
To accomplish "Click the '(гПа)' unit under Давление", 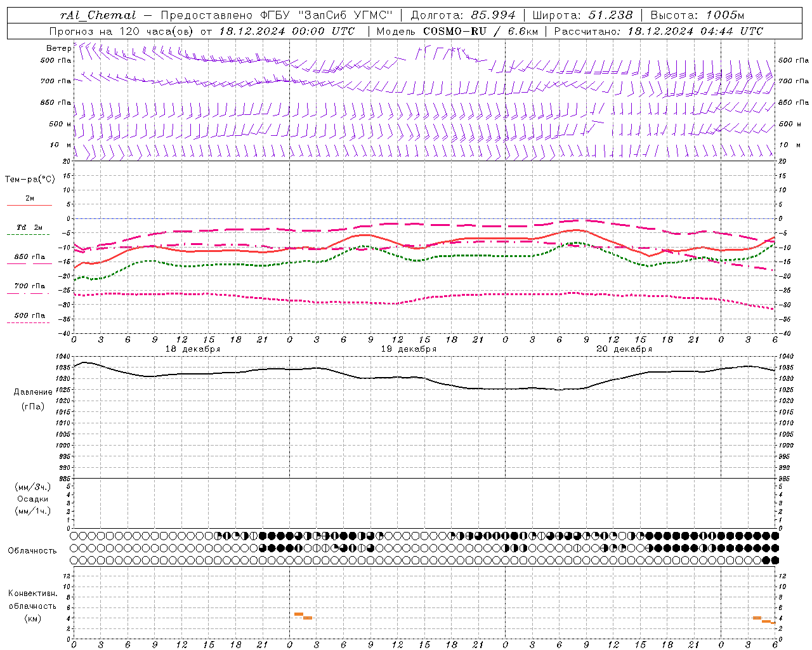I will pos(33,407).
